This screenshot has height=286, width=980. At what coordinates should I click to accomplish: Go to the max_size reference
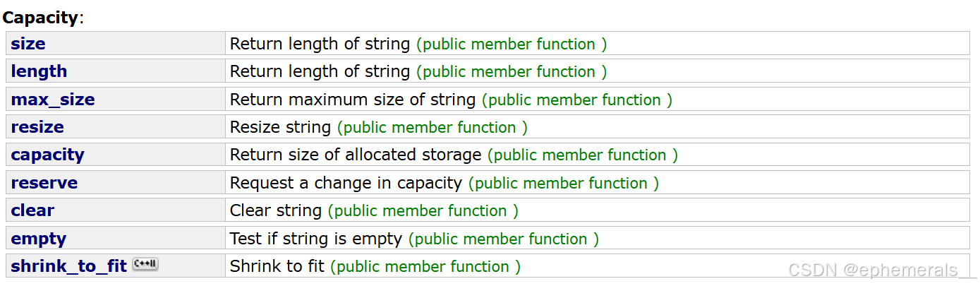(53, 100)
